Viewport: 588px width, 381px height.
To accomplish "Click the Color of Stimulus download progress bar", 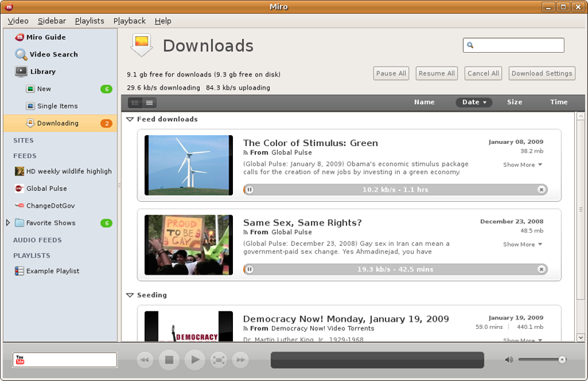I will [395, 189].
